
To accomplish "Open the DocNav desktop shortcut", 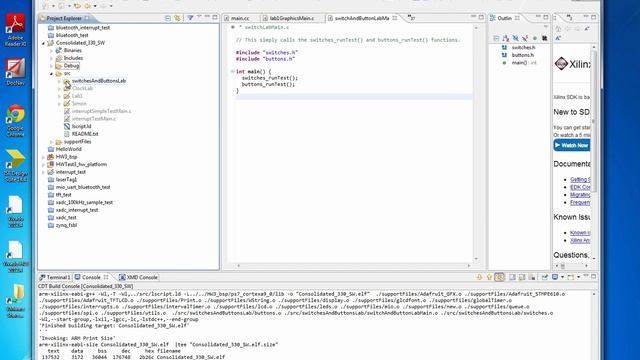I will (16, 72).
